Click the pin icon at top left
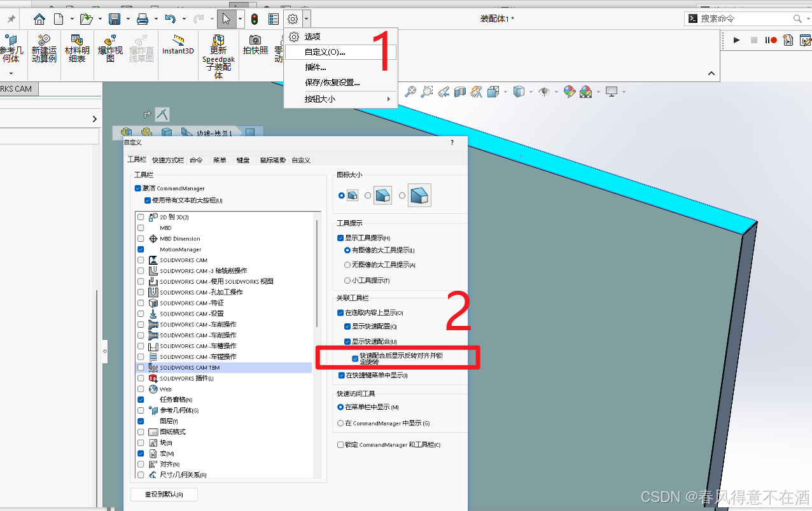Viewport: 812px width, 511px height. pos(11,19)
